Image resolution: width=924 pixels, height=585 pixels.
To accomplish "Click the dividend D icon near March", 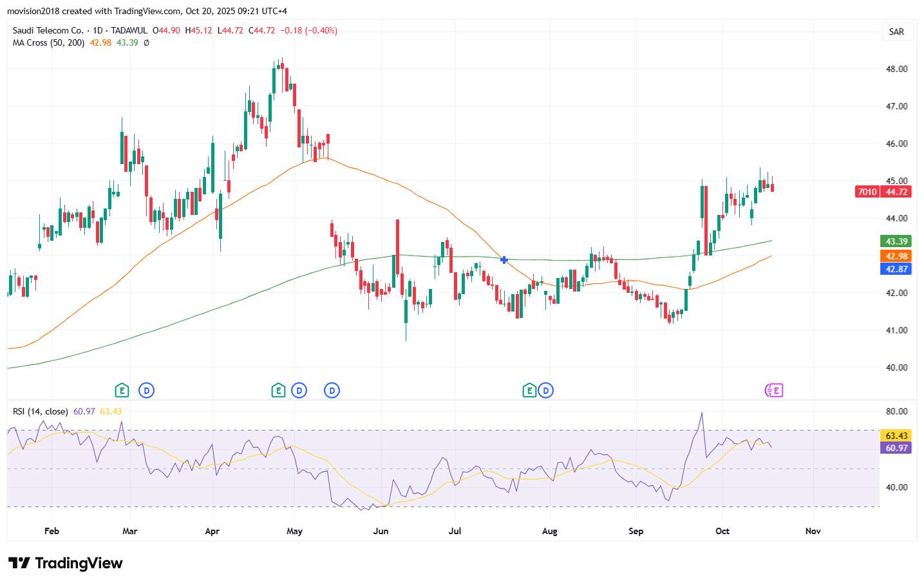I will (x=147, y=391).
